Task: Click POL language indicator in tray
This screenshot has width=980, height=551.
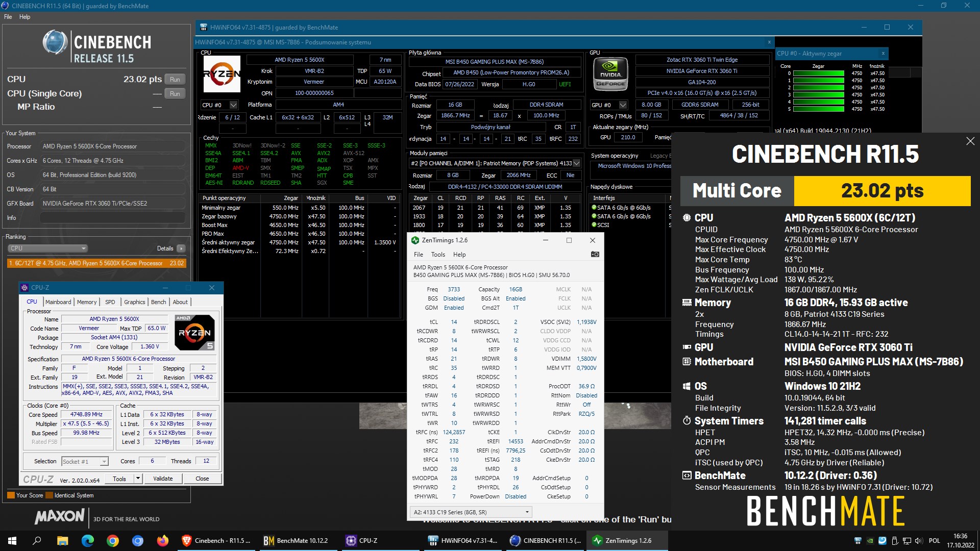Action: 934,541
